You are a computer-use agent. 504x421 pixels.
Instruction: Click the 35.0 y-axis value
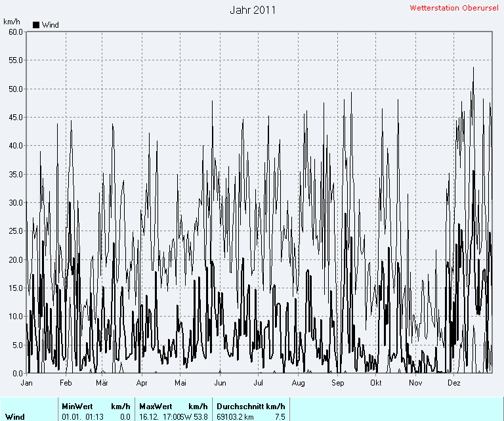tap(16, 174)
